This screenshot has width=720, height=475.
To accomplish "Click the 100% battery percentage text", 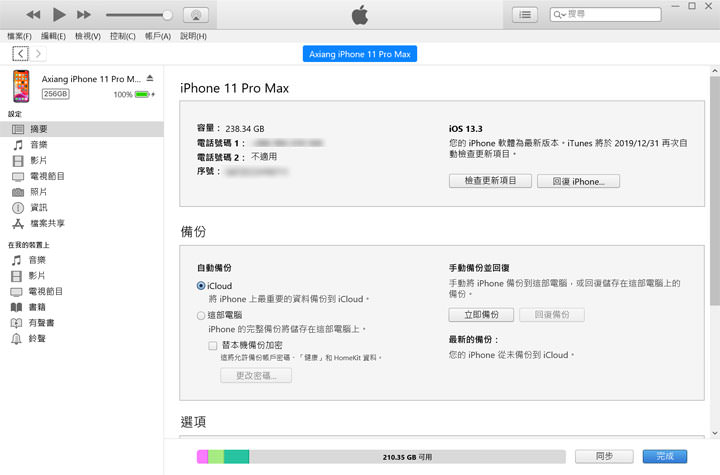I will [x=123, y=95].
